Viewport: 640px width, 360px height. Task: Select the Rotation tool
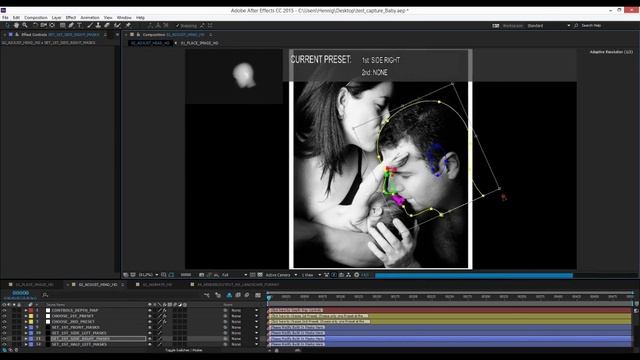pyautogui.click(x=36, y=25)
